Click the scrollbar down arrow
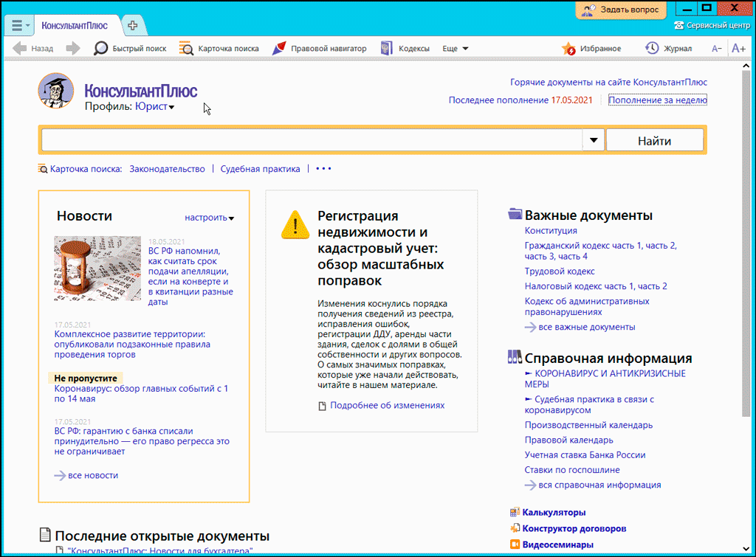 [x=746, y=549]
